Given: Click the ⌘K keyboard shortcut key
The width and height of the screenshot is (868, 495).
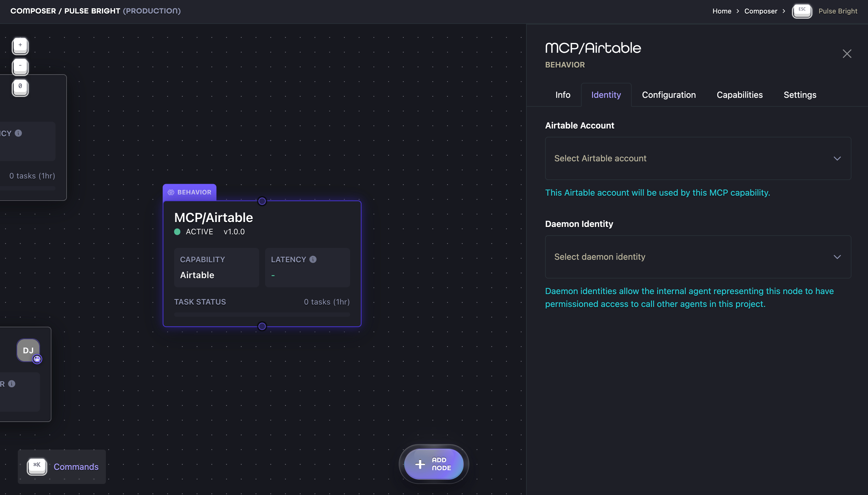Looking at the screenshot, I should coord(37,466).
